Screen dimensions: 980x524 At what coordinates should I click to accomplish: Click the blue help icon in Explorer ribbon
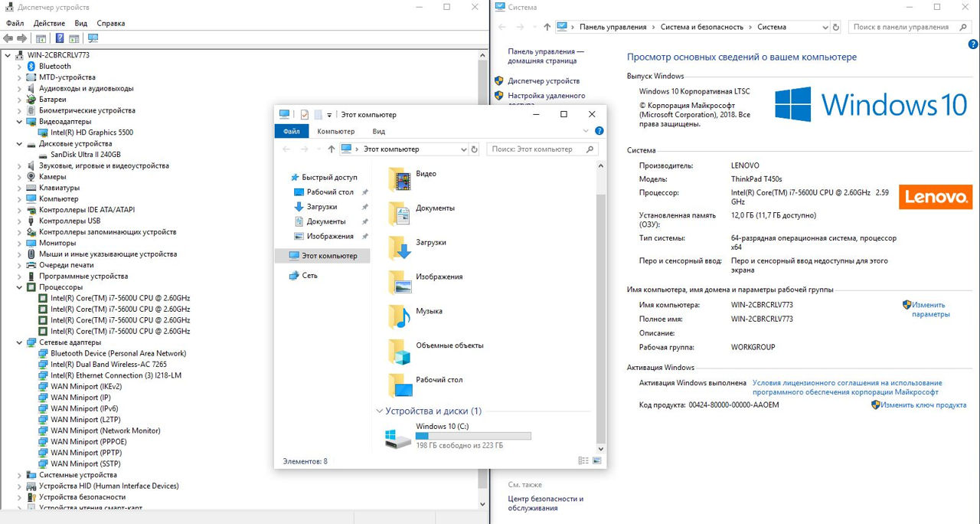[599, 131]
